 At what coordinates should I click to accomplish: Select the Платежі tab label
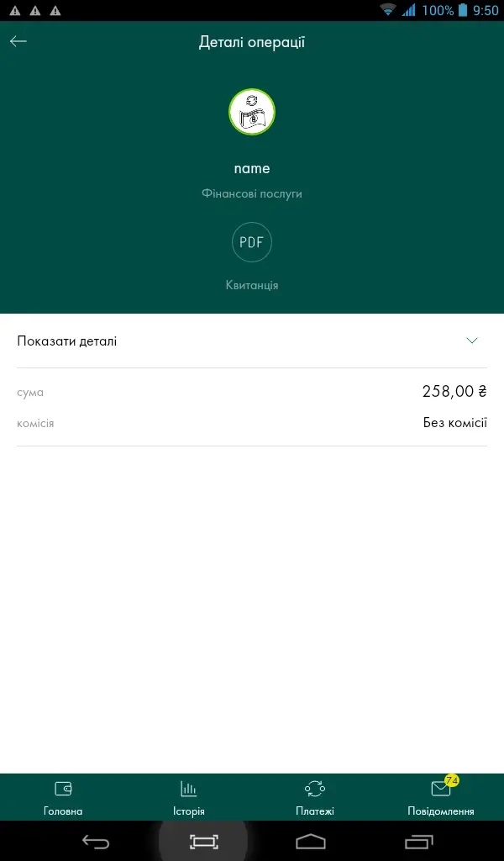(x=315, y=811)
